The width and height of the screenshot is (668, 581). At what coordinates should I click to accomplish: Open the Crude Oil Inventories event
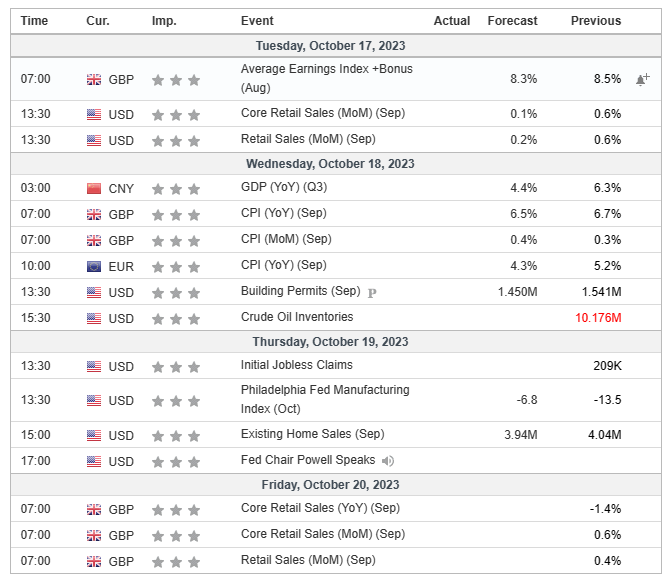point(297,317)
